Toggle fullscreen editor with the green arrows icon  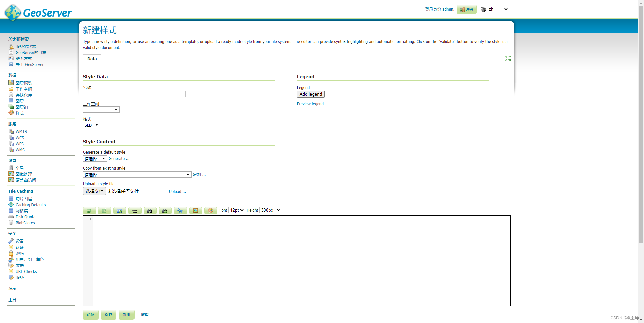(508, 58)
